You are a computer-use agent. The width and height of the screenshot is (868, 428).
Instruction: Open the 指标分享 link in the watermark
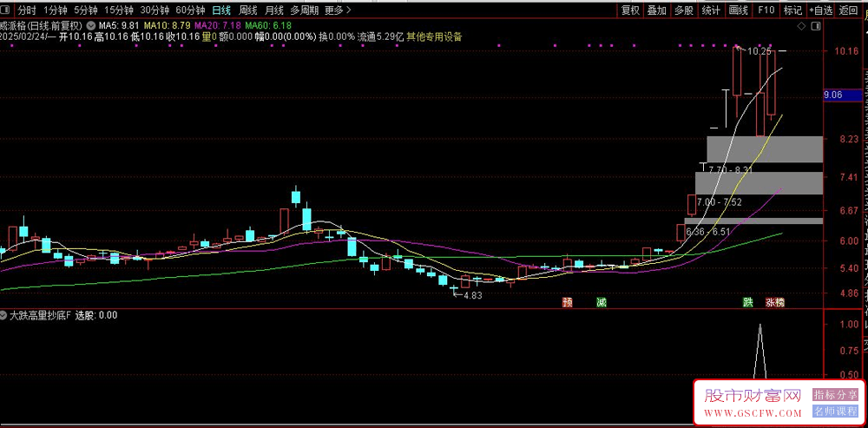834,394
